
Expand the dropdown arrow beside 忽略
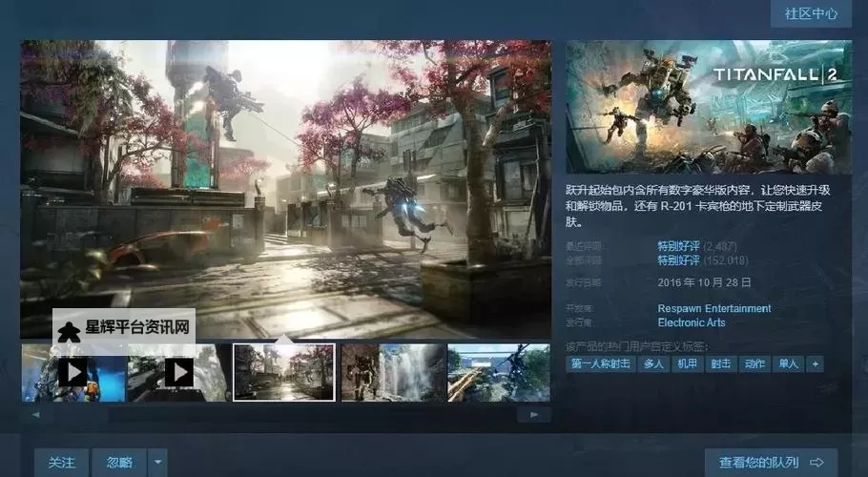click(x=157, y=463)
